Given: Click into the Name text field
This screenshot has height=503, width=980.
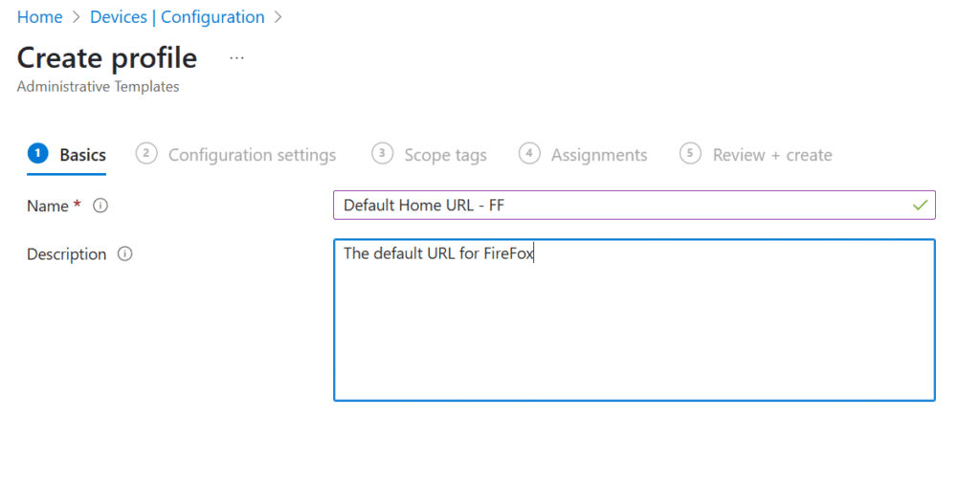Looking at the screenshot, I should tap(634, 205).
